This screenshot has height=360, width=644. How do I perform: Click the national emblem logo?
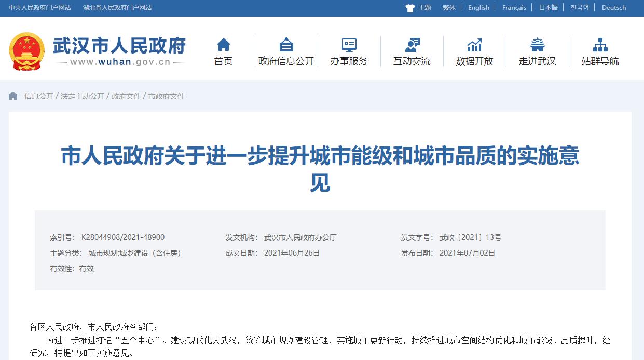(x=26, y=51)
